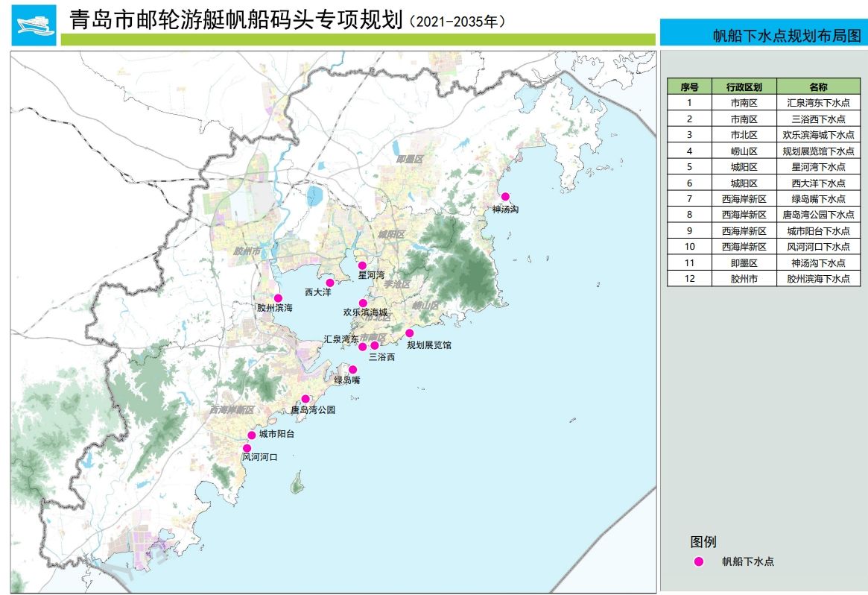Click the 城市阳台 pink marker
Viewport: 868px width, 595px height.
[x=252, y=435]
